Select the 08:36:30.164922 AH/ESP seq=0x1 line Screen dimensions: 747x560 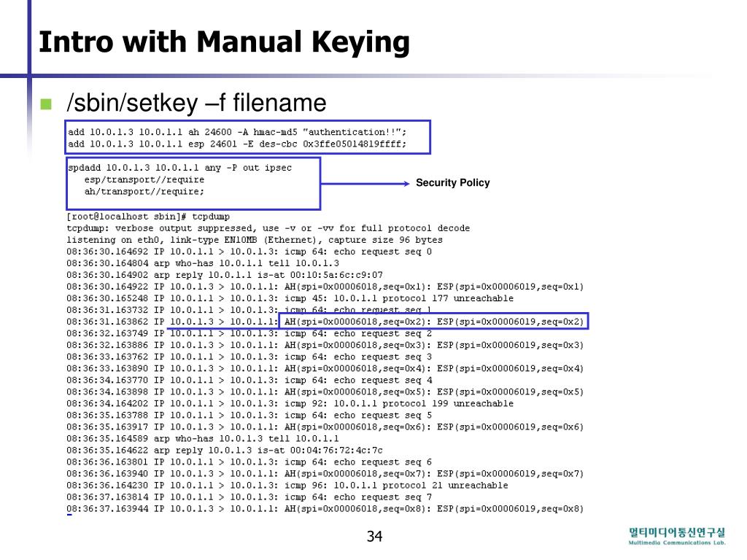pyautogui.click(x=325, y=287)
